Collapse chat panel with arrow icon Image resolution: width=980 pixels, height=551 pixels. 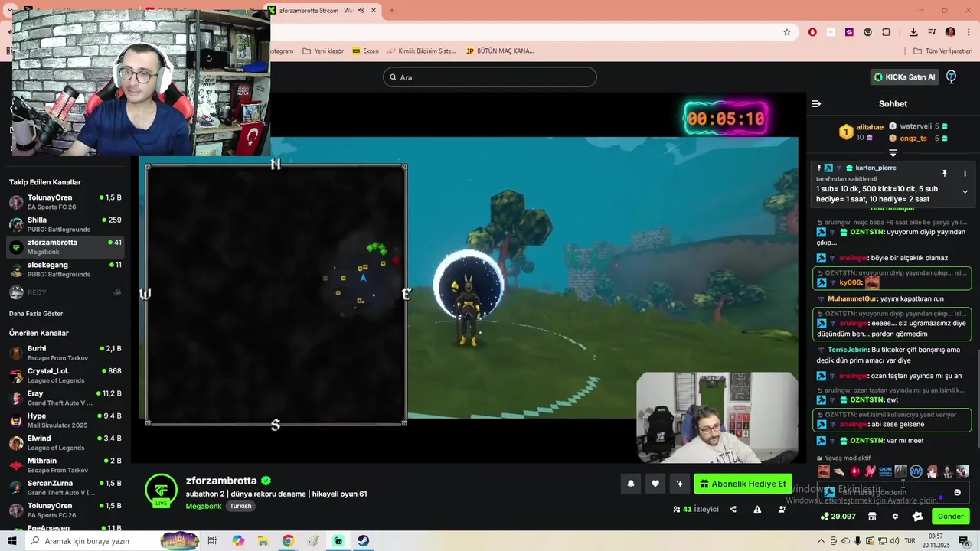[816, 103]
